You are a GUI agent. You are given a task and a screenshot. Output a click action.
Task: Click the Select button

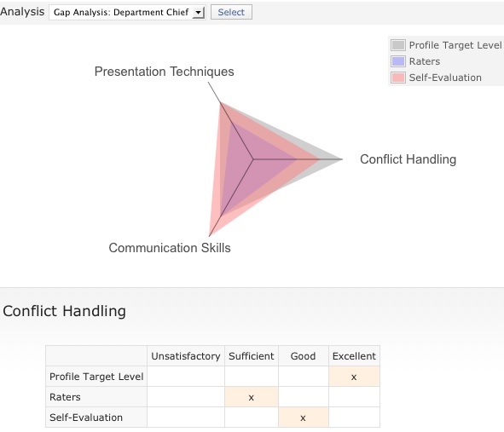[x=231, y=12]
